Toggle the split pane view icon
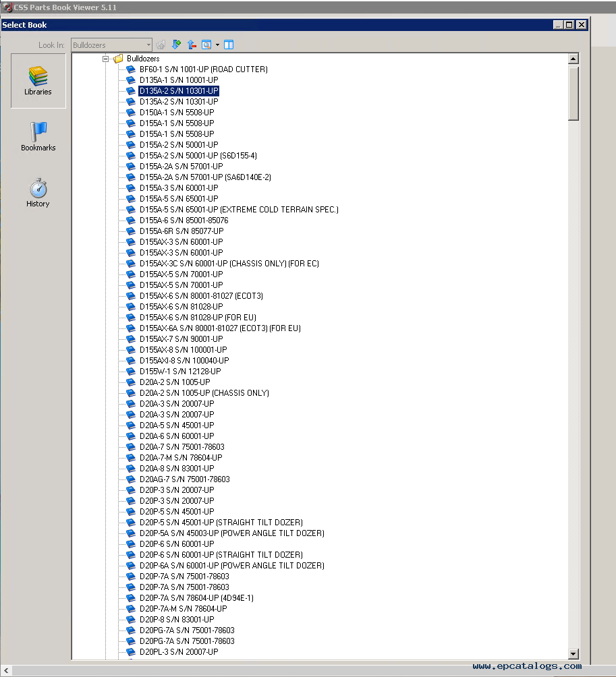Image resolution: width=616 pixels, height=677 pixels. pyautogui.click(x=229, y=45)
